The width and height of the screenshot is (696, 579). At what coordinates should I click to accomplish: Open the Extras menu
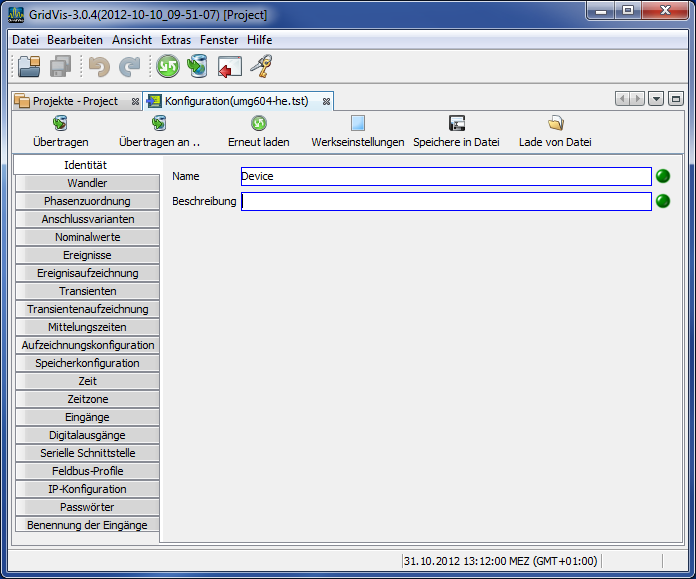(176, 40)
